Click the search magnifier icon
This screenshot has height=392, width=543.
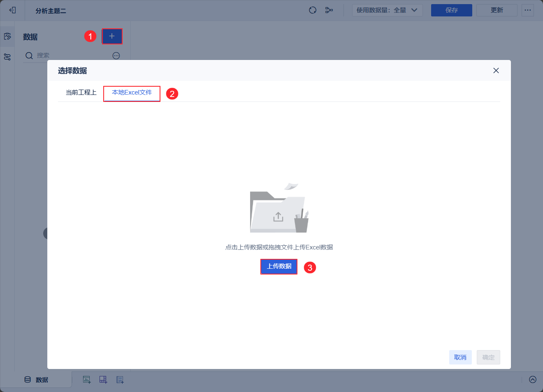coord(29,55)
